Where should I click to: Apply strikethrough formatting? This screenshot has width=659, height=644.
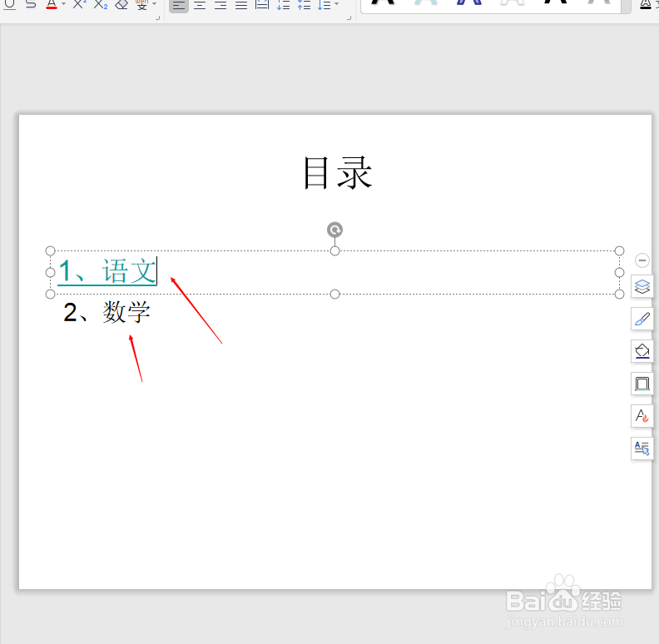click(x=31, y=4)
